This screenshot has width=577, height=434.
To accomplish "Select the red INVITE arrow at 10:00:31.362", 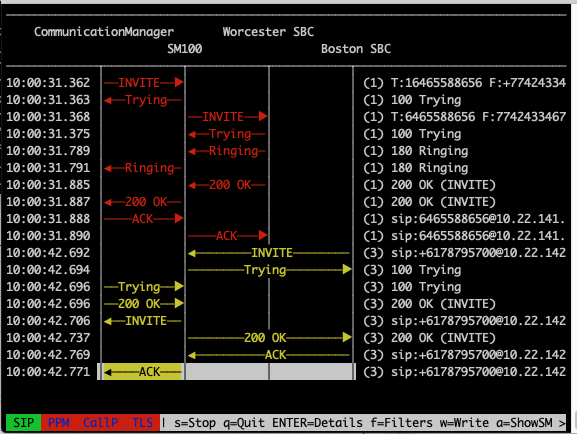I will tap(143, 82).
